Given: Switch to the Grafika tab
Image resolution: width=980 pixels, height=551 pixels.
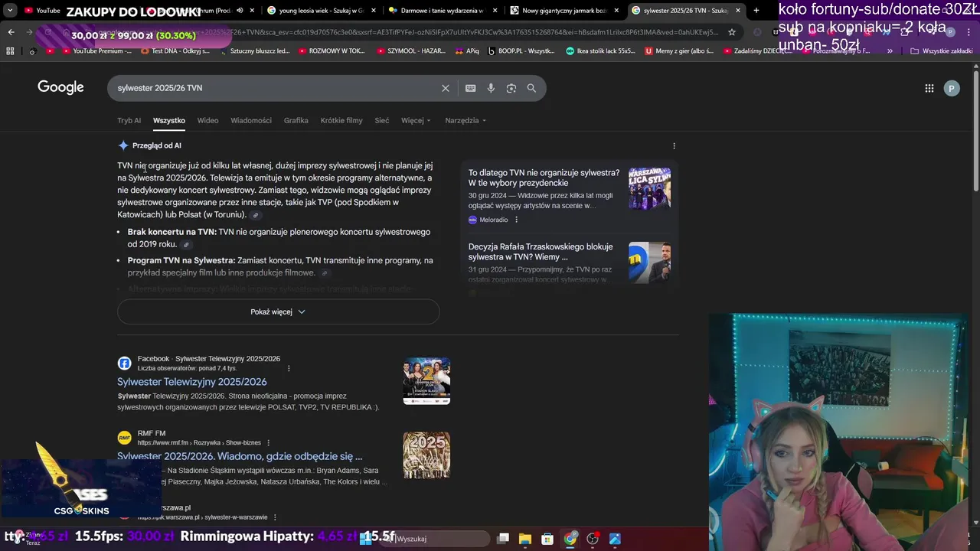Looking at the screenshot, I should 296,121.
